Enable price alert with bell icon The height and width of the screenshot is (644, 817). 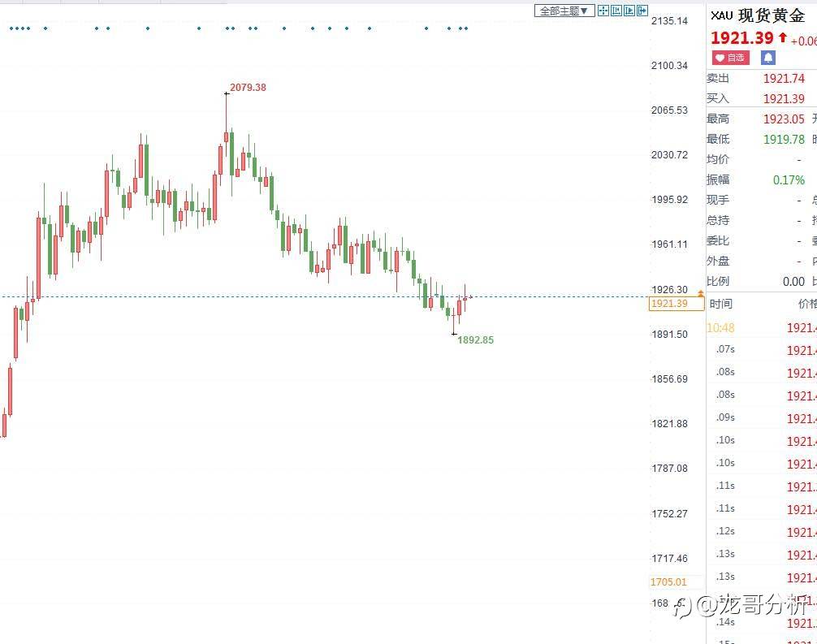click(768, 58)
